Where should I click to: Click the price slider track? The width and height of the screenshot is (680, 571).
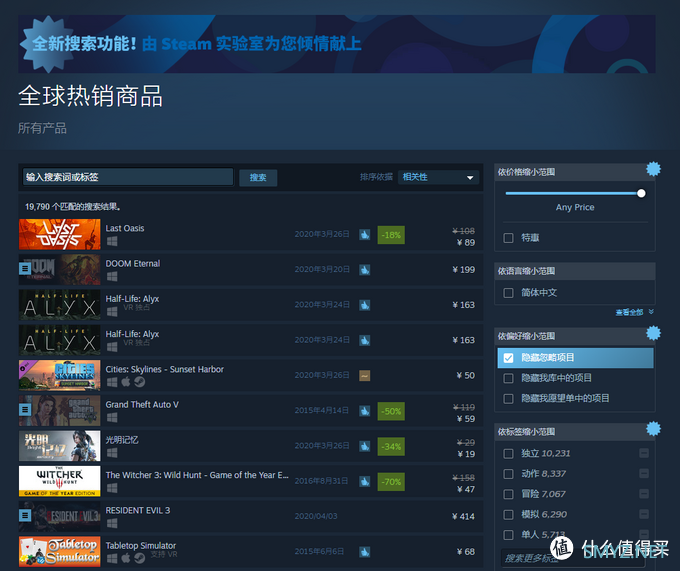click(x=572, y=193)
